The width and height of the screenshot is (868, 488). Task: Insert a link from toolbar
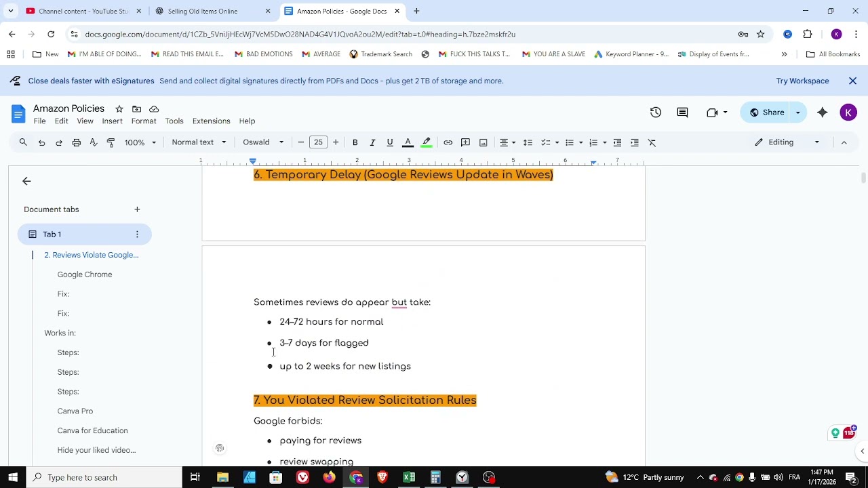point(448,142)
